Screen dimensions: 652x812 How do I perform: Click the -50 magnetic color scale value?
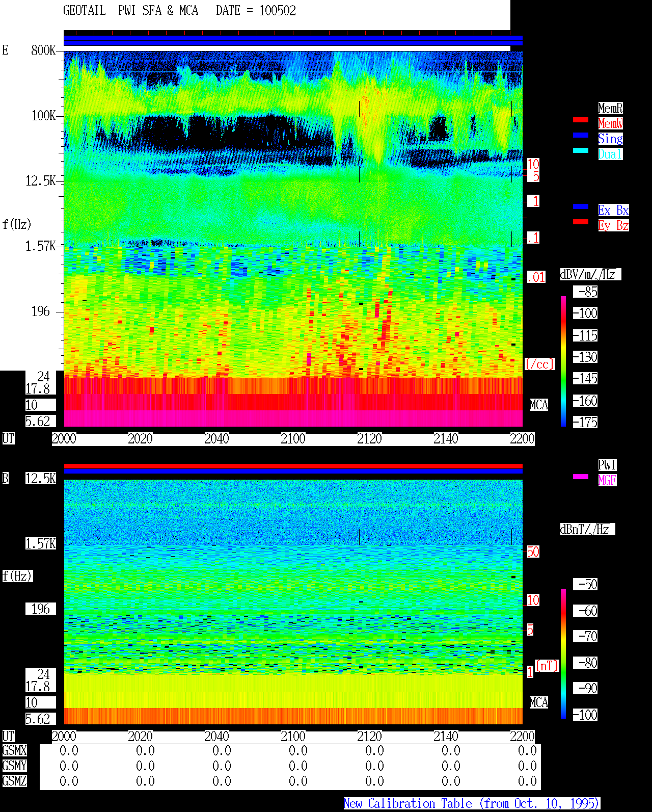click(585, 584)
